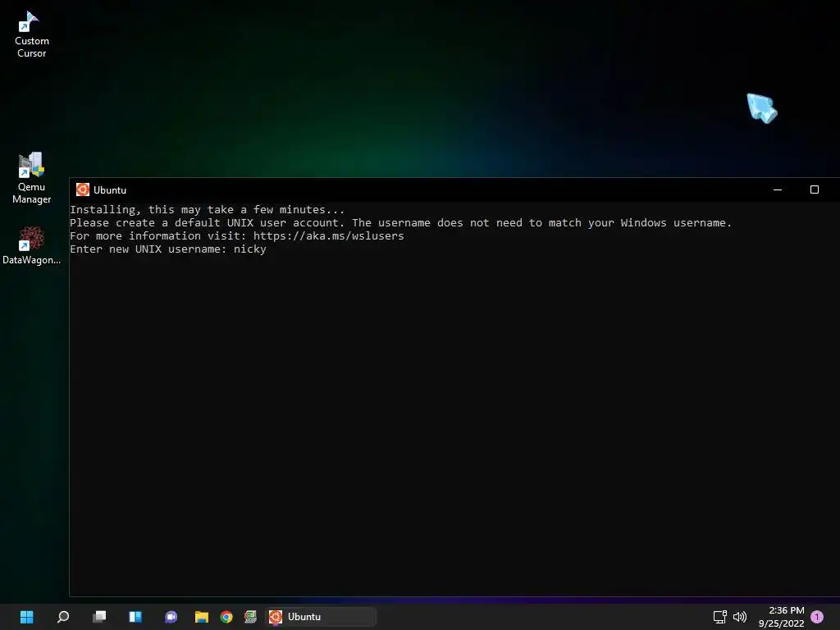The height and width of the screenshot is (630, 840).
Task: Switch to the Ubuntu taskbar button
Action: pyautogui.click(x=322, y=617)
